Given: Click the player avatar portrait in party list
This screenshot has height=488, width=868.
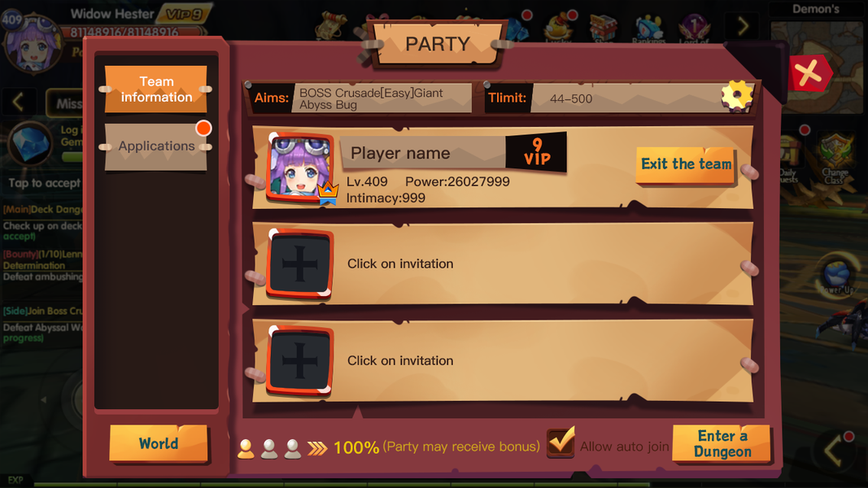Looking at the screenshot, I should pyautogui.click(x=299, y=168).
